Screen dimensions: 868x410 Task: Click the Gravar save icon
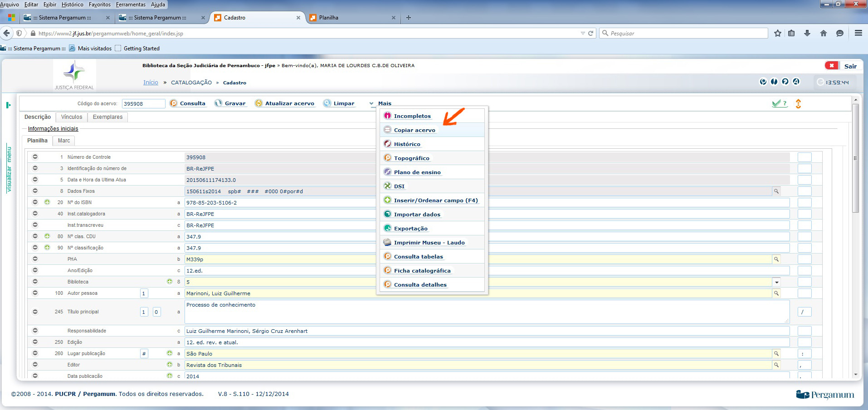(x=219, y=103)
